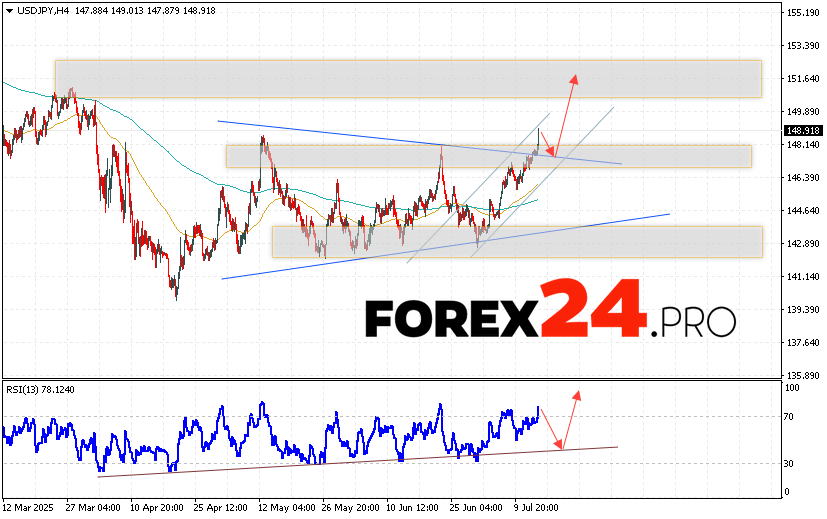Click the 151.640 price axis label
The image size is (827, 519).
click(x=803, y=79)
